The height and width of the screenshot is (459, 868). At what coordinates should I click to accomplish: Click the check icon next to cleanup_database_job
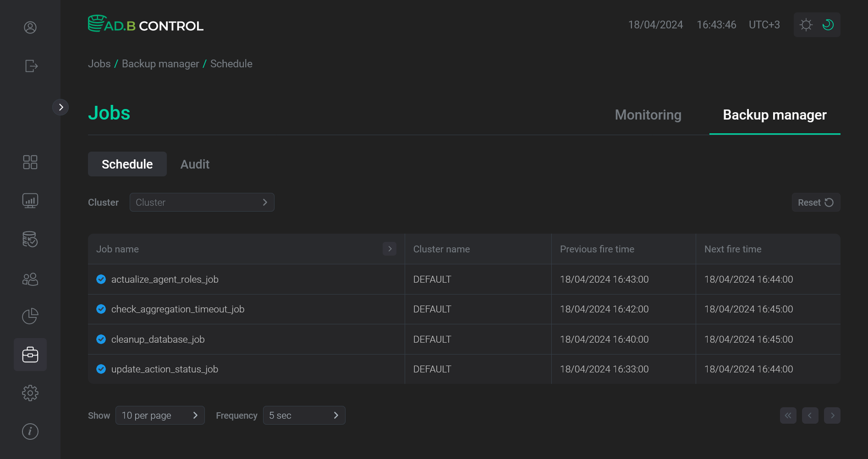pyautogui.click(x=101, y=339)
